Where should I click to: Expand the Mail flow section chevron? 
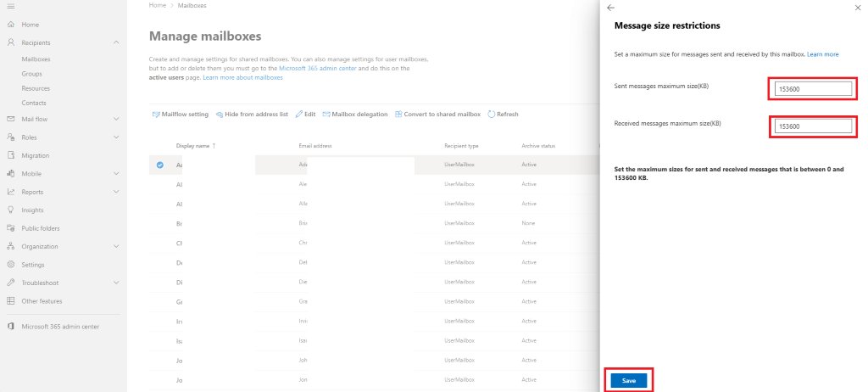coord(116,119)
